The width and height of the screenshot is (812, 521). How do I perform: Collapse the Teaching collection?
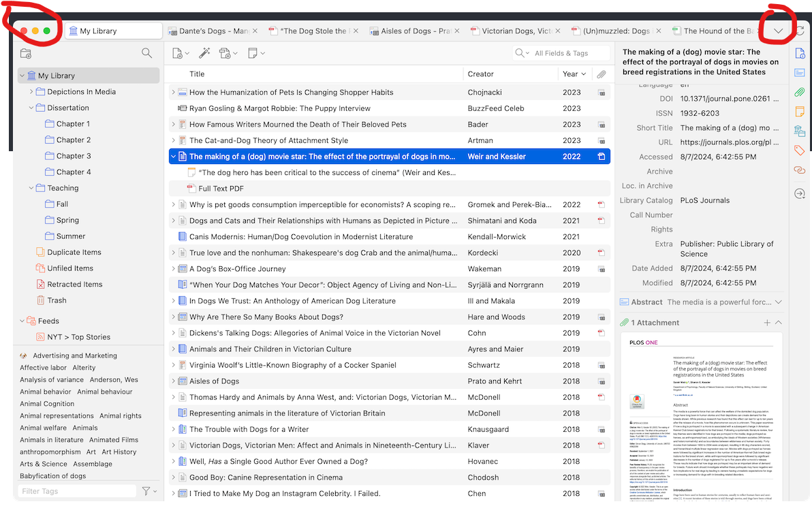(31, 188)
